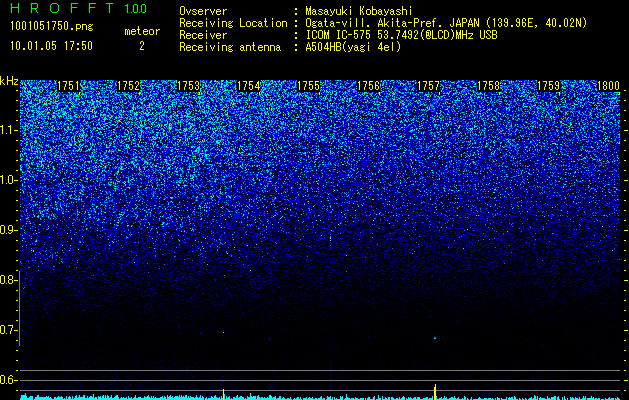Click the 1757 time marker
Viewport: 629px width, 400px height.
(x=428, y=86)
